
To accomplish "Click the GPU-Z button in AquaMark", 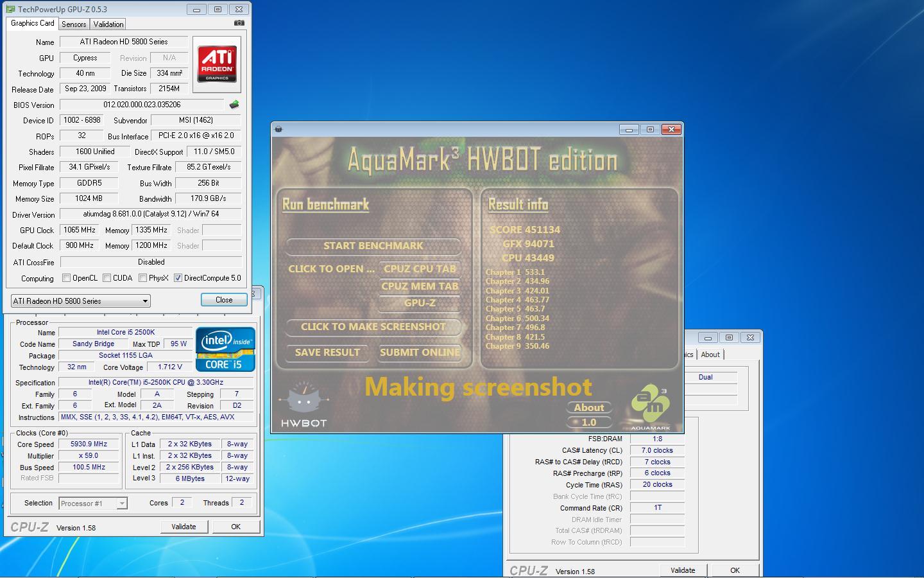I will 420,303.
